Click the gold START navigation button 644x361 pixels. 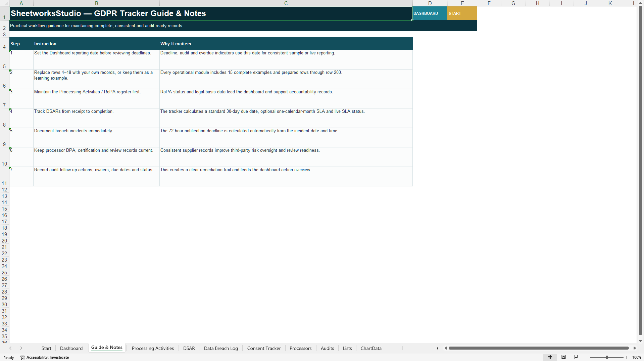[x=462, y=13]
